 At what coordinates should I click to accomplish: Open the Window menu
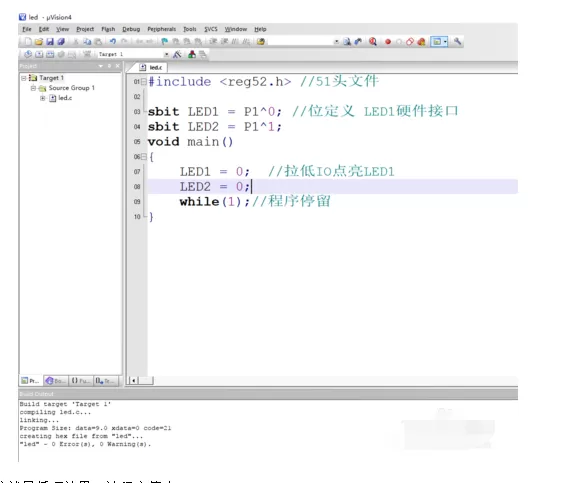coord(236,29)
